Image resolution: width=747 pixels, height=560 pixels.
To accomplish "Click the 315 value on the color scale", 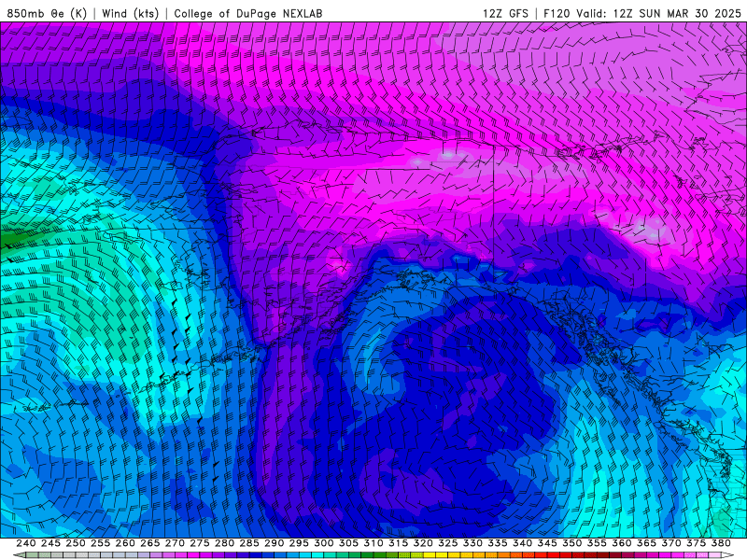I will (x=399, y=543).
